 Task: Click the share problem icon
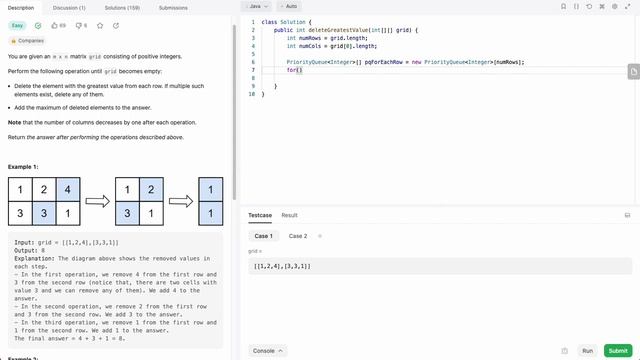(116, 26)
